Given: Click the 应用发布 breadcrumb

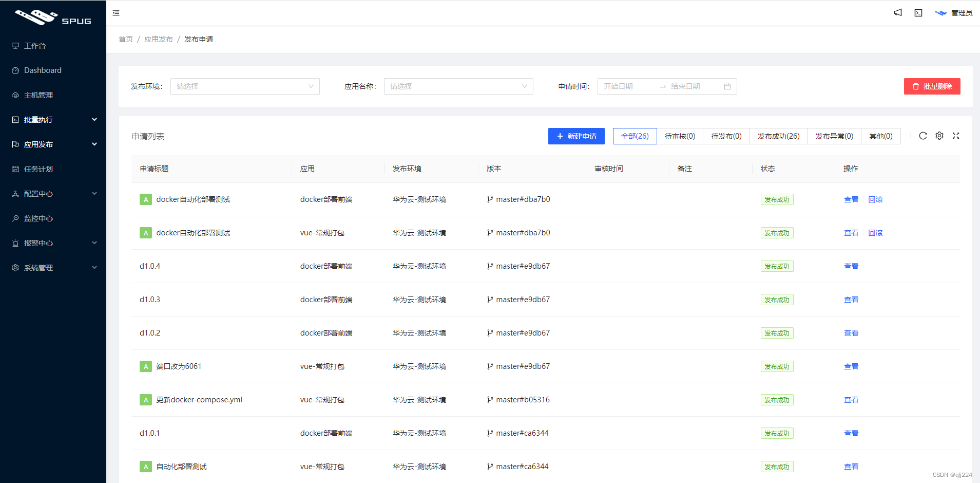Looking at the screenshot, I should [x=159, y=39].
